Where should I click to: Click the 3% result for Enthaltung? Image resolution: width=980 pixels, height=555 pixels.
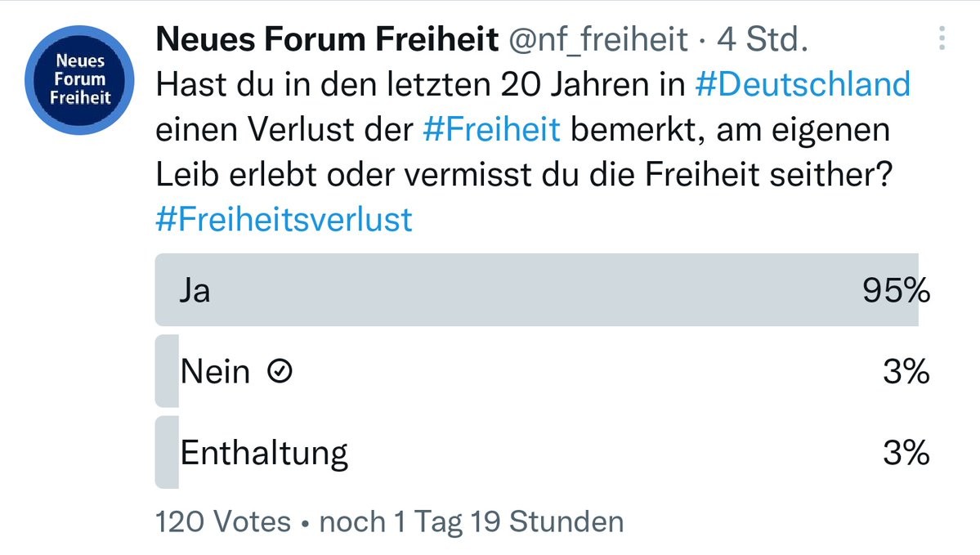click(906, 452)
